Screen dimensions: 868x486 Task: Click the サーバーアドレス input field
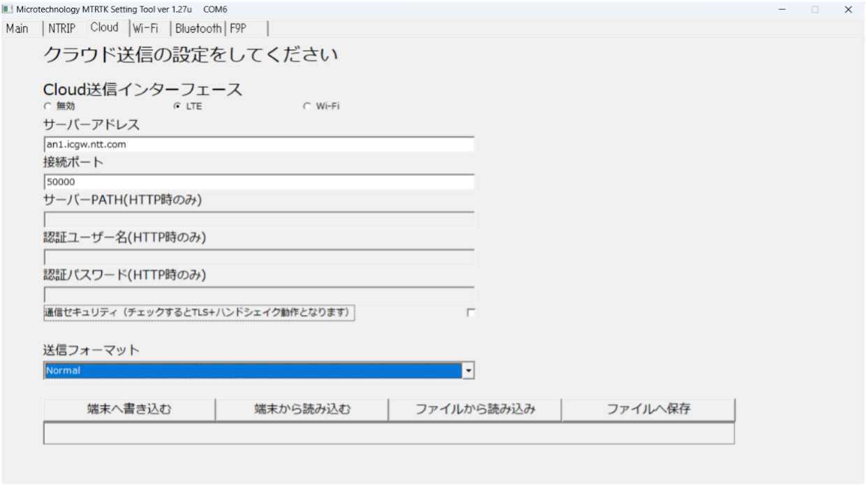pos(258,145)
